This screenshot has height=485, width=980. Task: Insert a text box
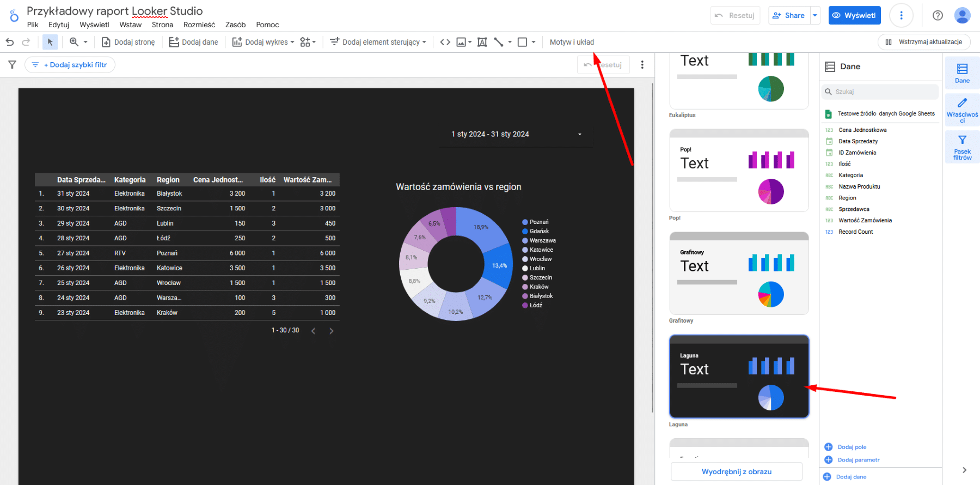(482, 42)
